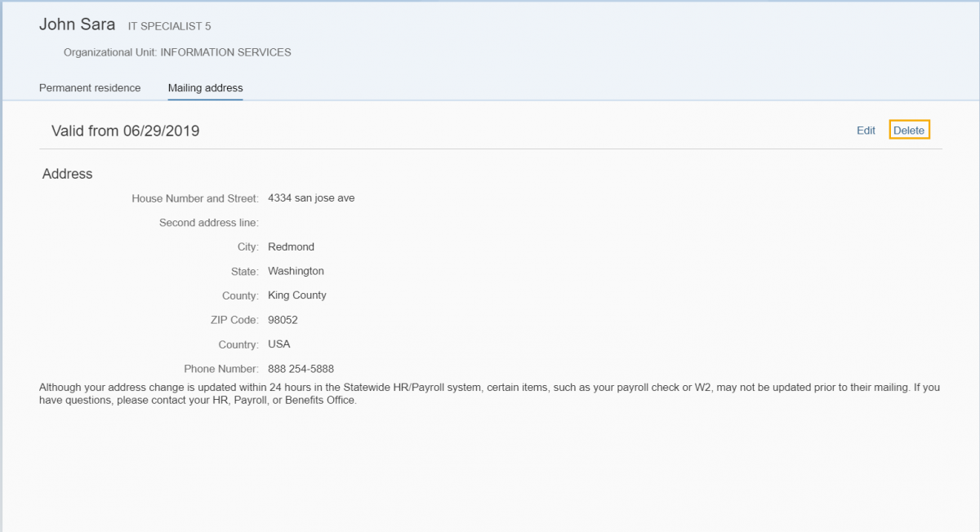Switch to the Permanent residence tab
980x532 pixels.
(x=90, y=88)
